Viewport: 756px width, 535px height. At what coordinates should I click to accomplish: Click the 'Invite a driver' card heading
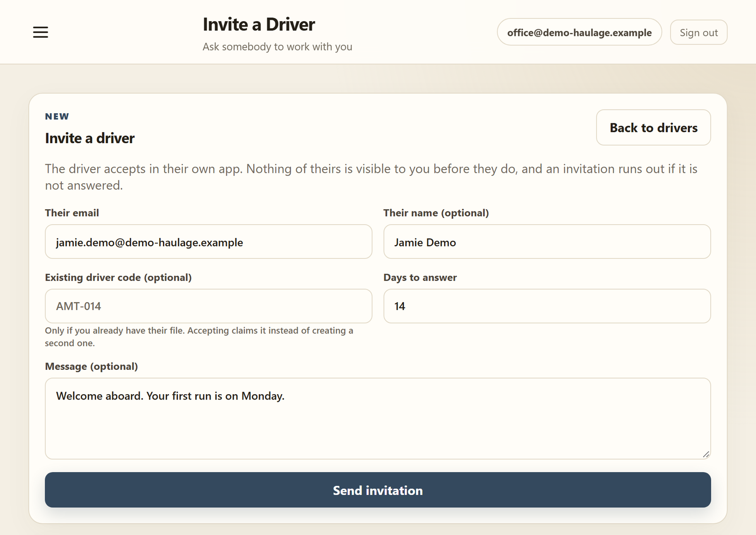90,138
